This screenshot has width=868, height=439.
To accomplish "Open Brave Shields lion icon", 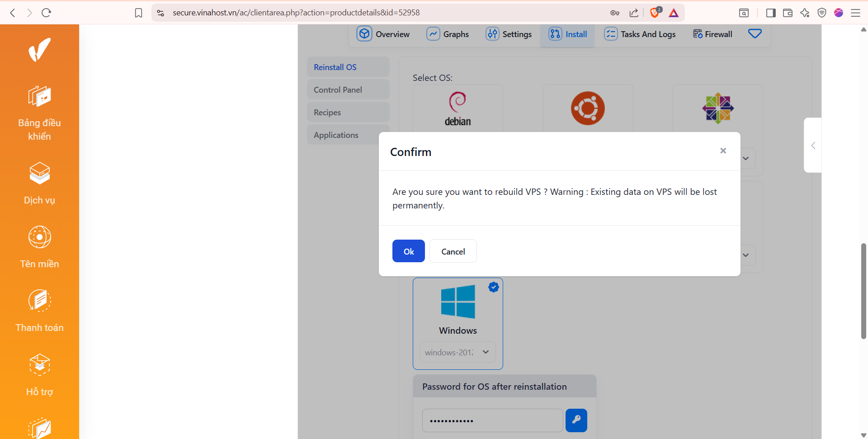I will click(655, 13).
